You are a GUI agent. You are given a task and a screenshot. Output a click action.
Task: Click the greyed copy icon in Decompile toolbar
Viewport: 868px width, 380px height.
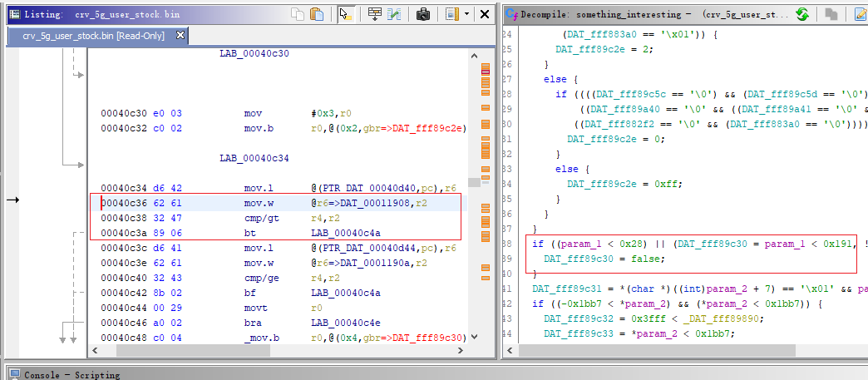pos(831,14)
